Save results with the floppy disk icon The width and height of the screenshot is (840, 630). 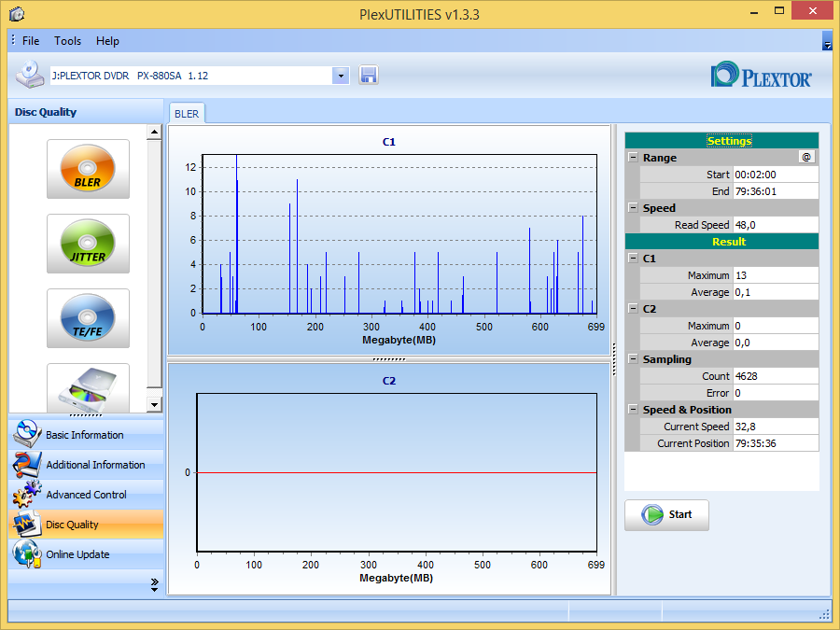[368, 75]
